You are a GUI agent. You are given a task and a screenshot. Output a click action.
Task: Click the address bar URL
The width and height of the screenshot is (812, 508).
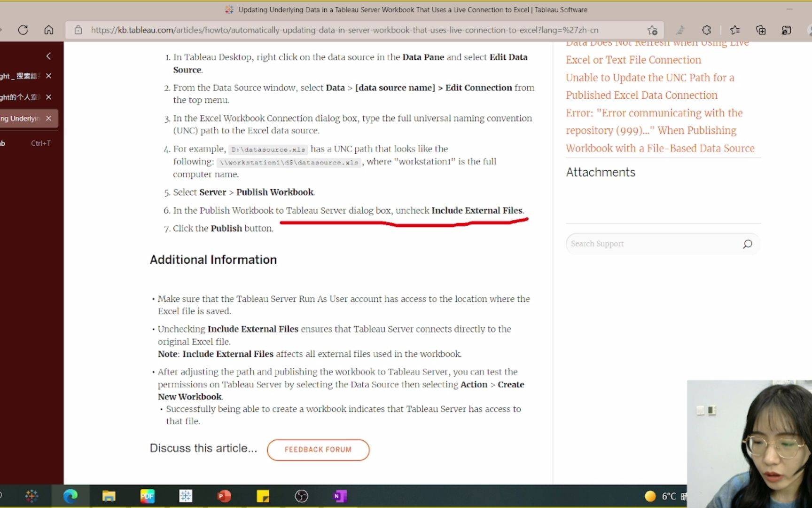(344, 30)
